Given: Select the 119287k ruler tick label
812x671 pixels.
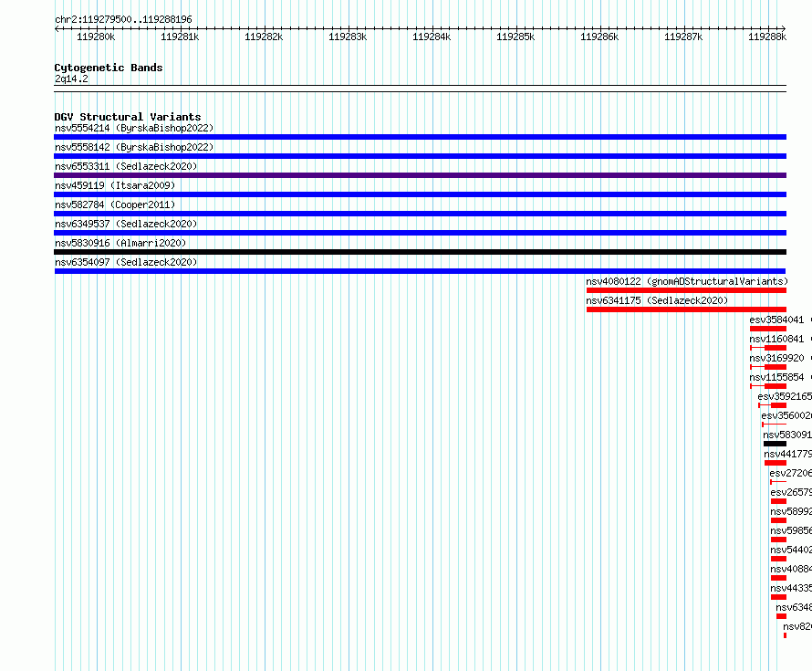Looking at the screenshot, I should 683,37.
